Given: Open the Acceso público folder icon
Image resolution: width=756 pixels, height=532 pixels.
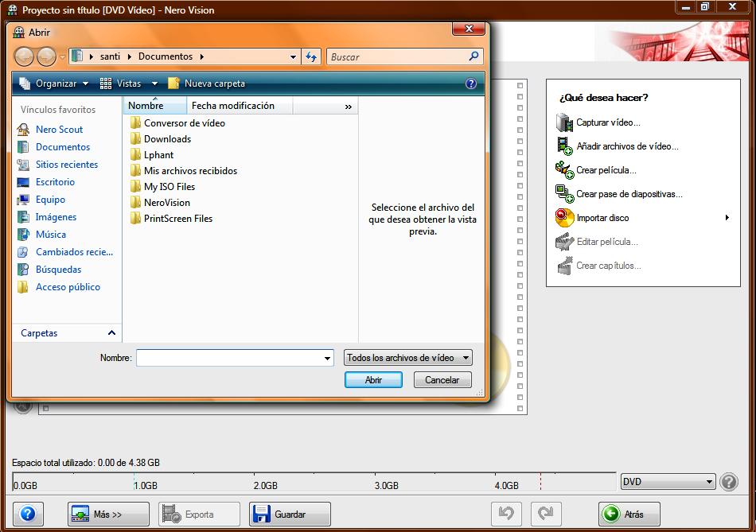Looking at the screenshot, I should 22,287.
